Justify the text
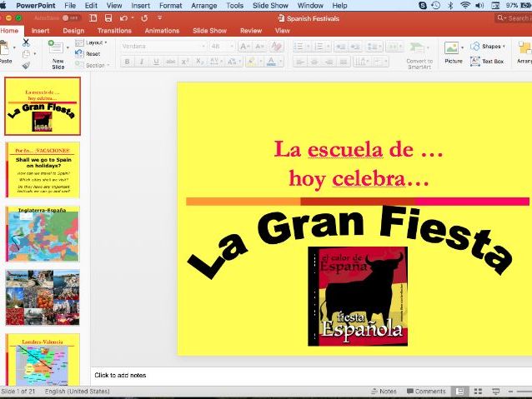Image resolution: width=532 pixels, height=399 pixels. (x=344, y=62)
